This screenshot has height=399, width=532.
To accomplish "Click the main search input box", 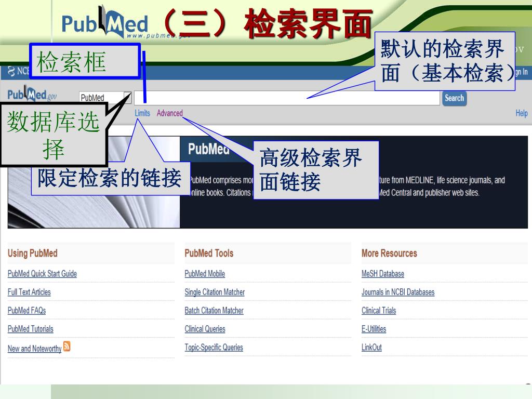I will coord(287,98).
